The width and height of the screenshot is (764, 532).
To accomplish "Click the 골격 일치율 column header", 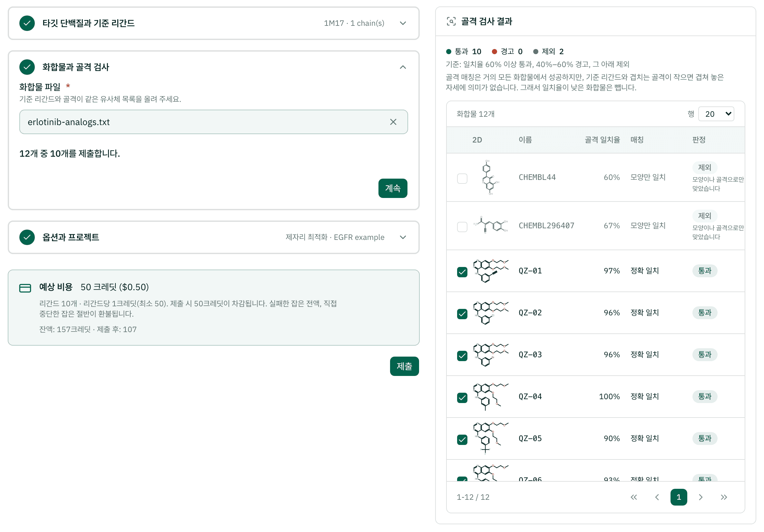I will [602, 140].
